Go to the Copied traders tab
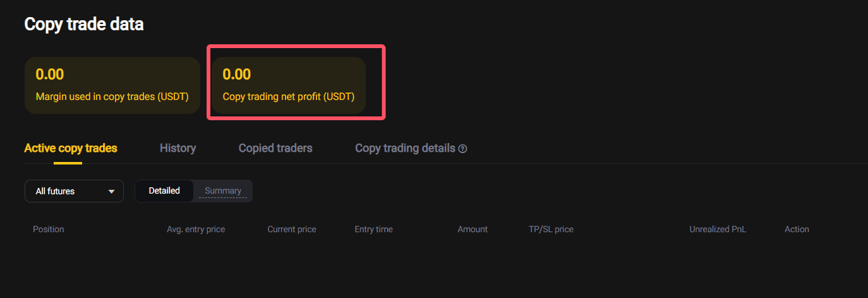Viewport: 868px width, 298px height. click(x=275, y=148)
